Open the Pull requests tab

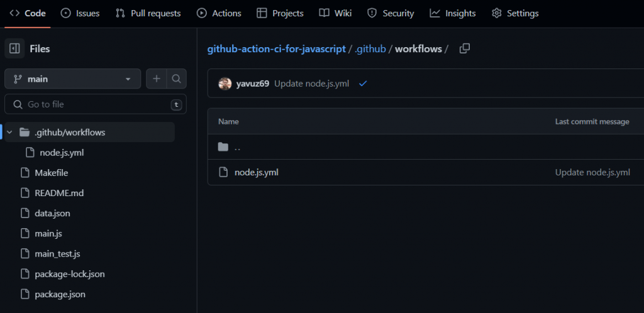tap(148, 13)
